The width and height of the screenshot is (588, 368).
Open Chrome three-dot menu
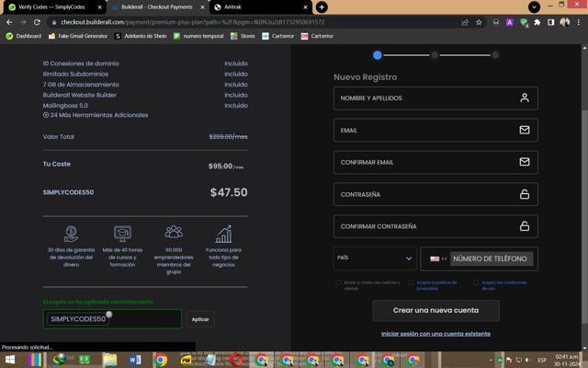(x=579, y=22)
